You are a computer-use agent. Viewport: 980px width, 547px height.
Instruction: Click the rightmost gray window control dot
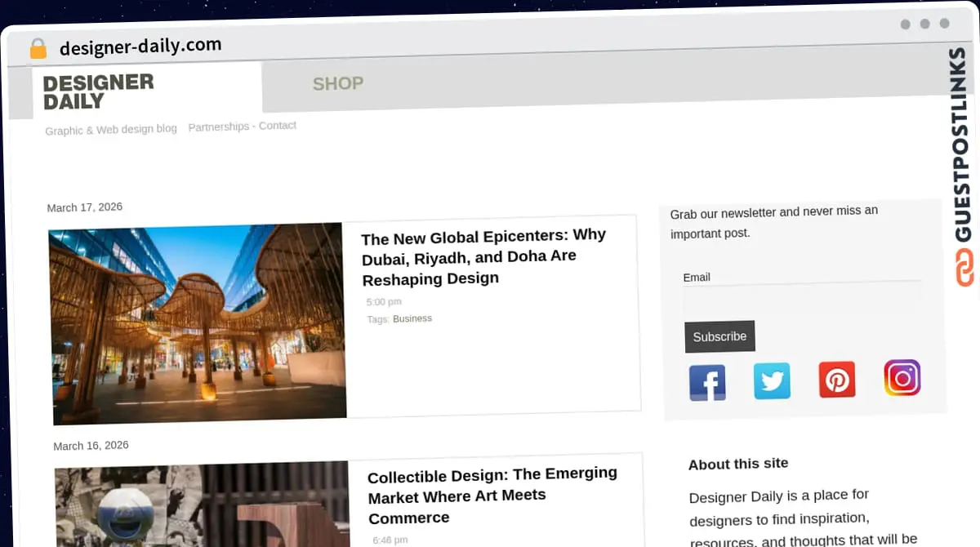click(x=944, y=24)
